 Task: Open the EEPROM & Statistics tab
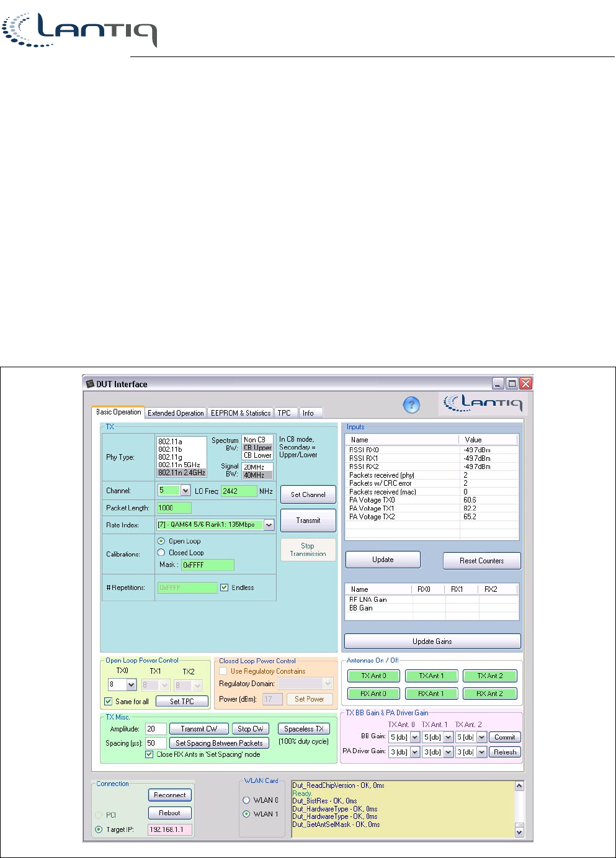coord(241,413)
